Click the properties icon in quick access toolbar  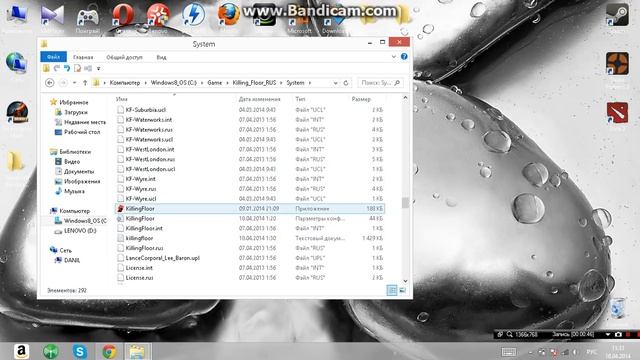77,69
